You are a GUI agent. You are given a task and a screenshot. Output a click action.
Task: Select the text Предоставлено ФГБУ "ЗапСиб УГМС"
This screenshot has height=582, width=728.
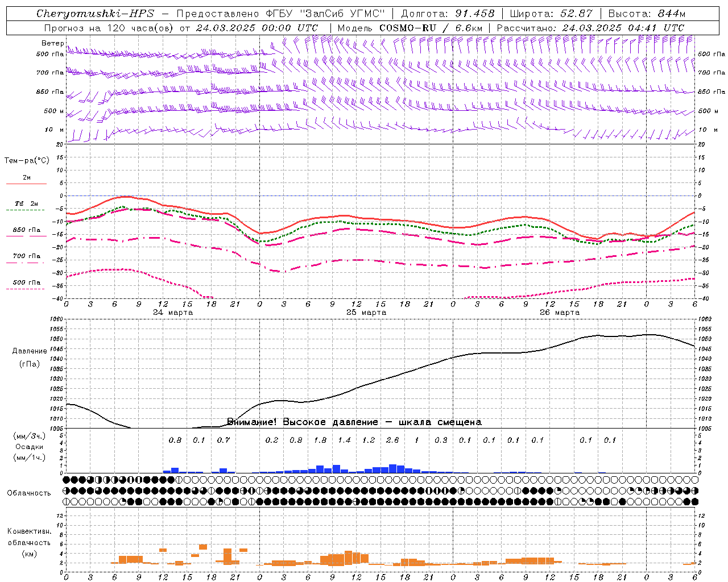(281, 14)
